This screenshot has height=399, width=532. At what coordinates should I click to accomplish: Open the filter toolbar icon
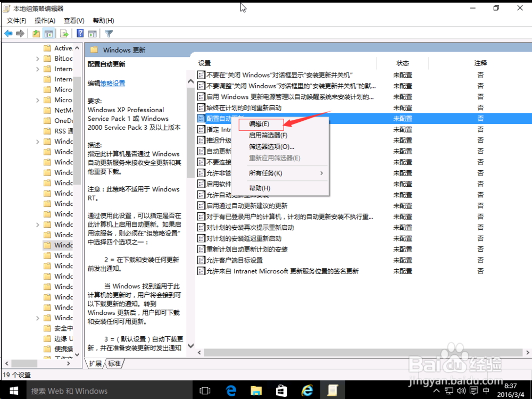pos(108,33)
